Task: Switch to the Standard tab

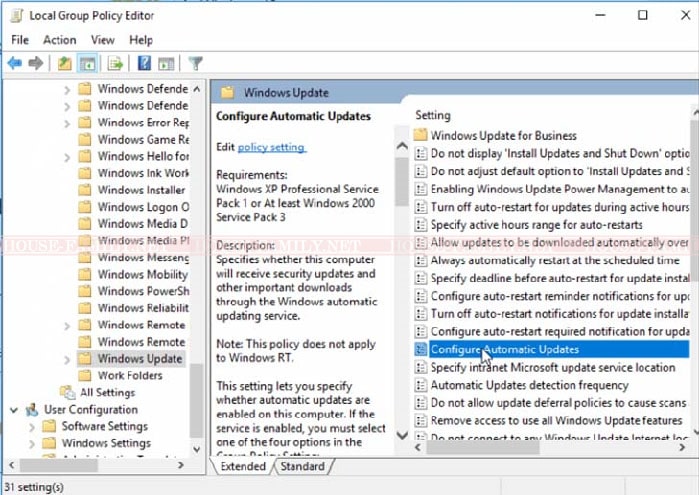Action: point(302,466)
